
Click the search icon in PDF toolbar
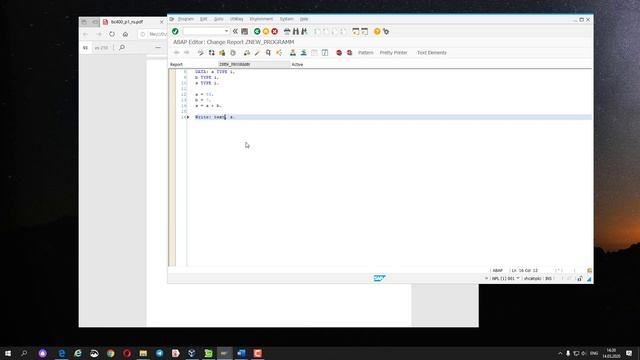click(122, 48)
